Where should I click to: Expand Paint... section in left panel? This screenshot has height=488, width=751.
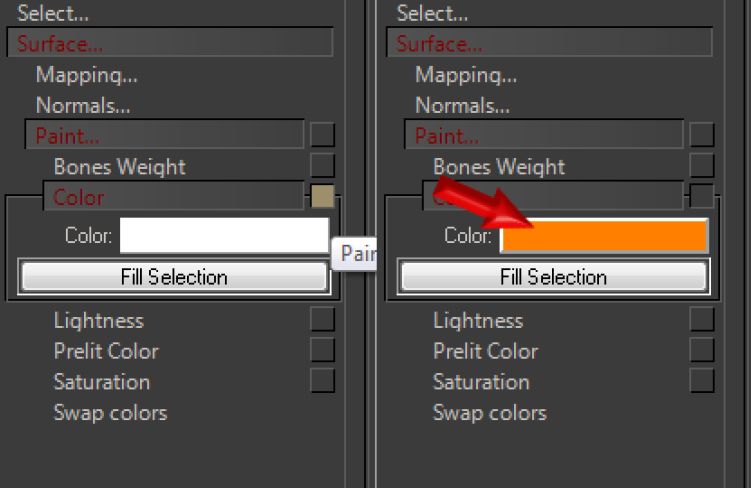[68, 136]
